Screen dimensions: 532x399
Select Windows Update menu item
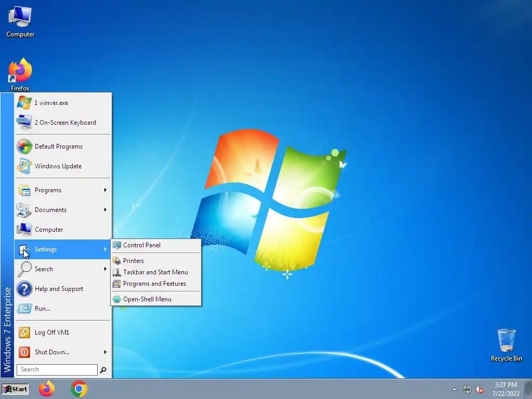coord(63,166)
